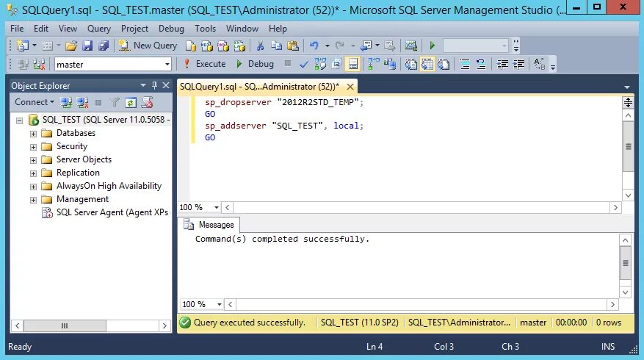The height and width of the screenshot is (360, 644).
Task: Close the SQLQuery1.sql tab
Action: pos(350,86)
